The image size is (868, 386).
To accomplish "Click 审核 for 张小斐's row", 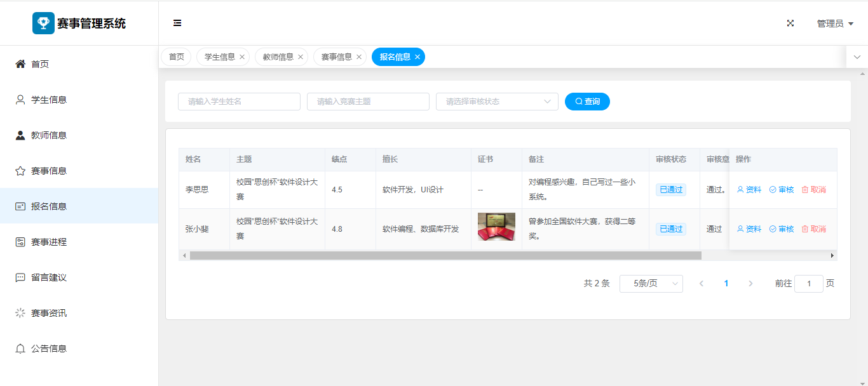I will point(782,229).
